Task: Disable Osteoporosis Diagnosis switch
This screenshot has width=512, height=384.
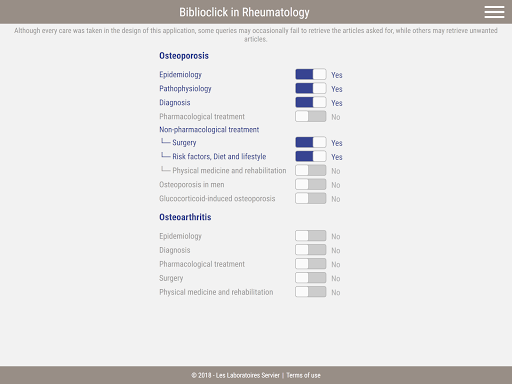Action: pos(311,102)
